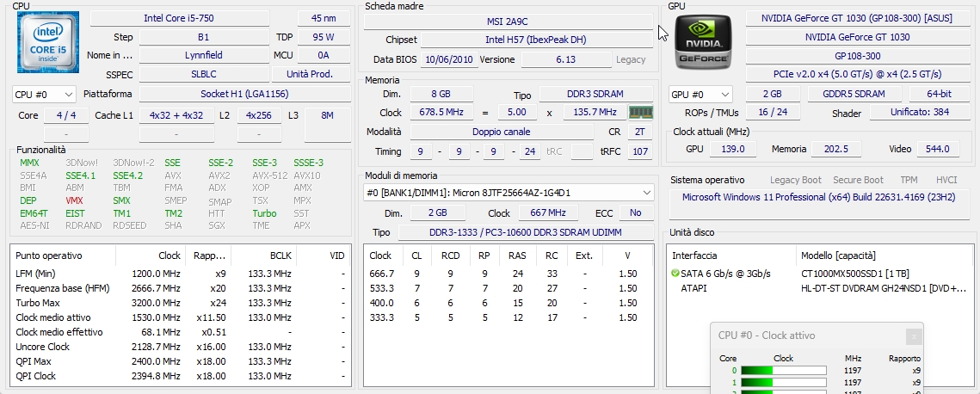This screenshot has height=394, width=980.
Task: Select the QPI Clock row
Action: [x=180, y=376]
